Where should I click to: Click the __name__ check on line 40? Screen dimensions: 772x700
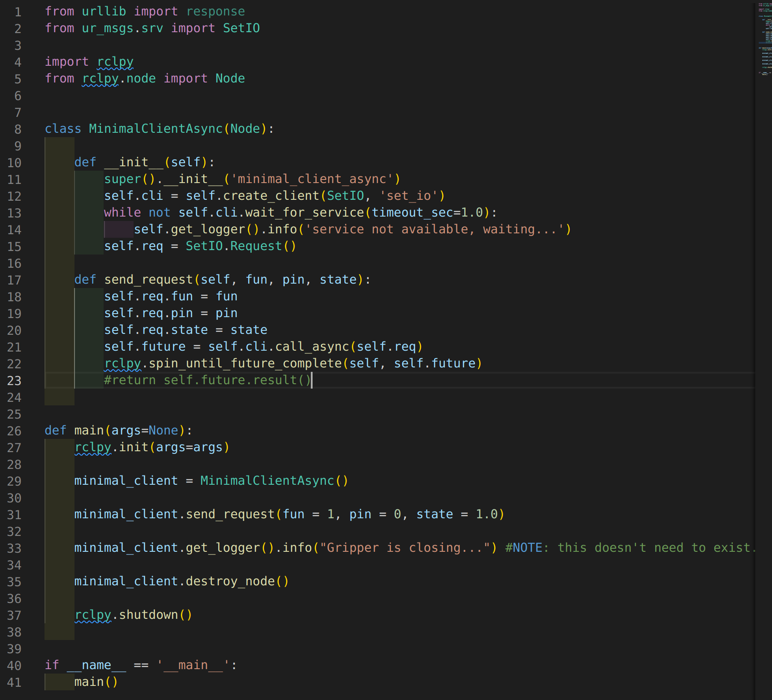[x=95, y=665]
